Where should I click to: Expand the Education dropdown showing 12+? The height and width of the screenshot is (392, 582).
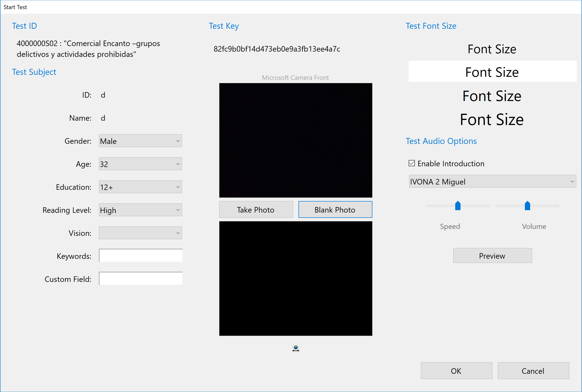[140, 187]
